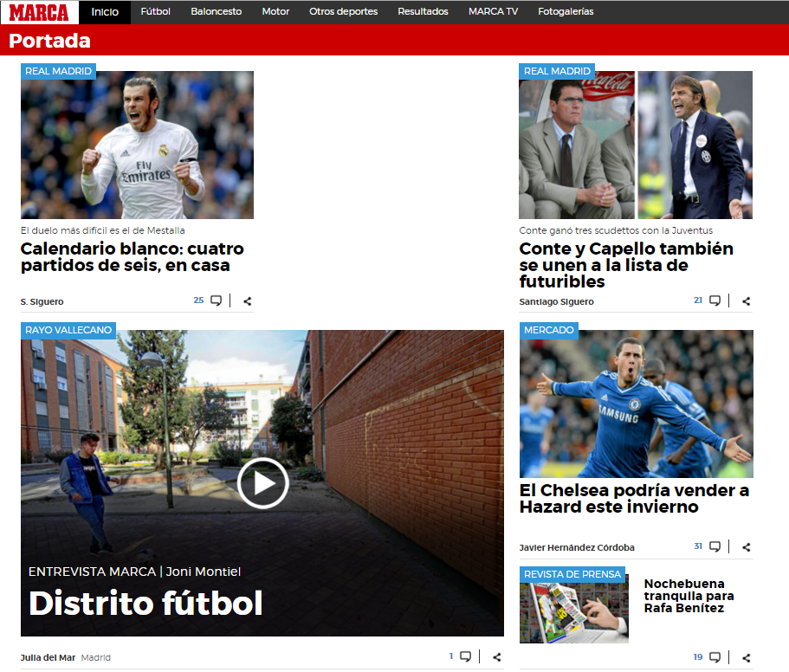Open the Capello and Conte photo
Image resolution: width=789 pixels, height=672 pixels.
(x=636, y=145)
